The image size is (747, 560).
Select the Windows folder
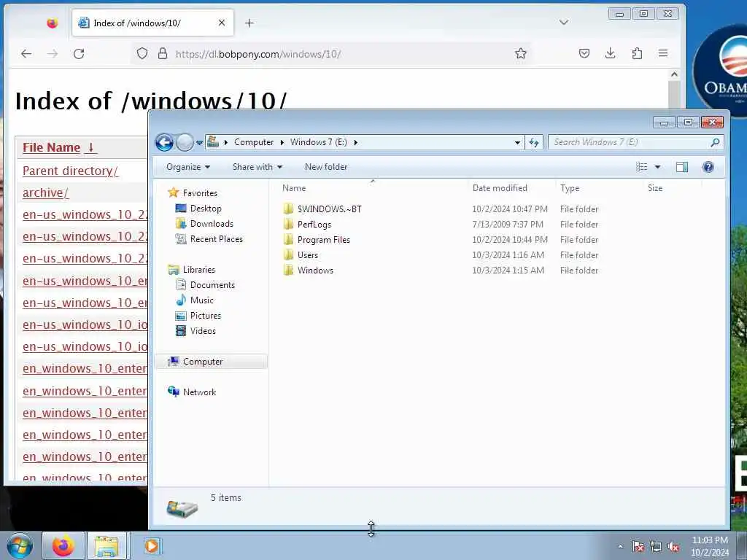tap(315, 270)
